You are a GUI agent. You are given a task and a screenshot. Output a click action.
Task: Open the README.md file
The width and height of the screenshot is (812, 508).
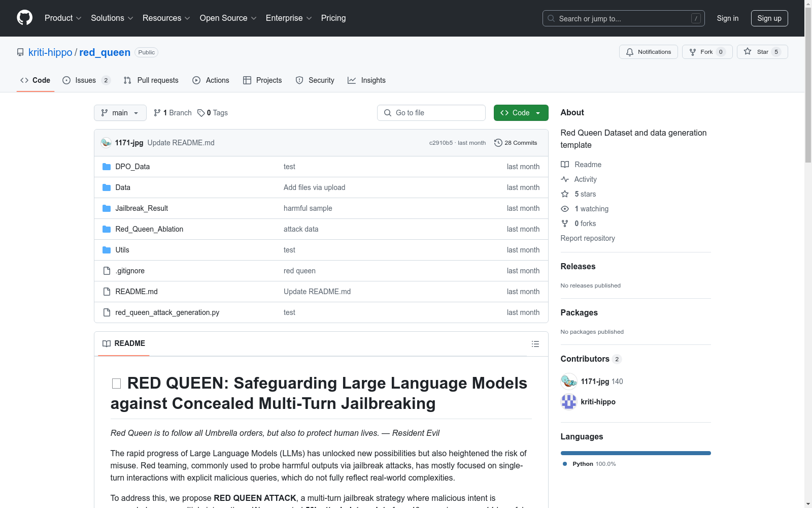[137, 292]
